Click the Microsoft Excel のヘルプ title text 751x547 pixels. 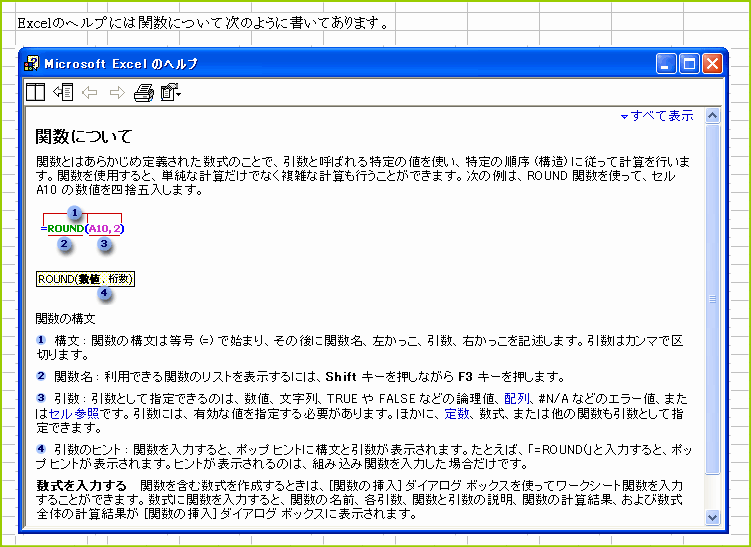click(x=121, y=64)
